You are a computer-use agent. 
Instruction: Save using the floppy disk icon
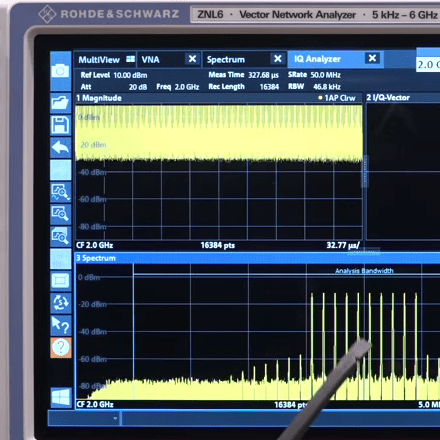point(60,125)
